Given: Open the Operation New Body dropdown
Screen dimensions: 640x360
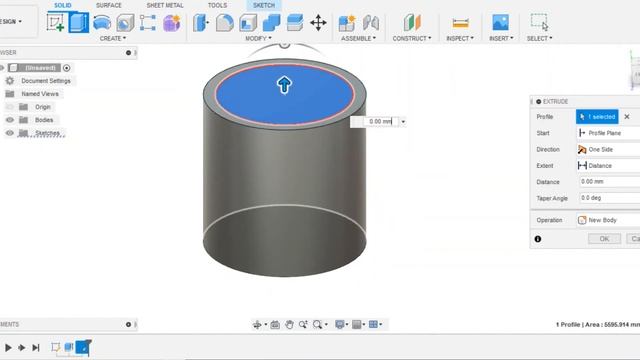Looking at the screenshot, I should 608,220.
